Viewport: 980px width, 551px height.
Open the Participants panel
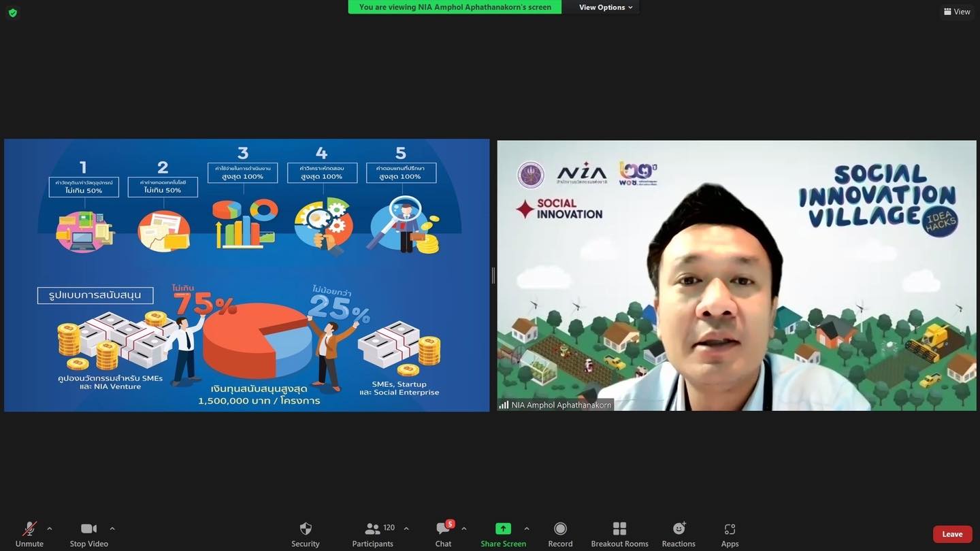click(x=372, y=534)
